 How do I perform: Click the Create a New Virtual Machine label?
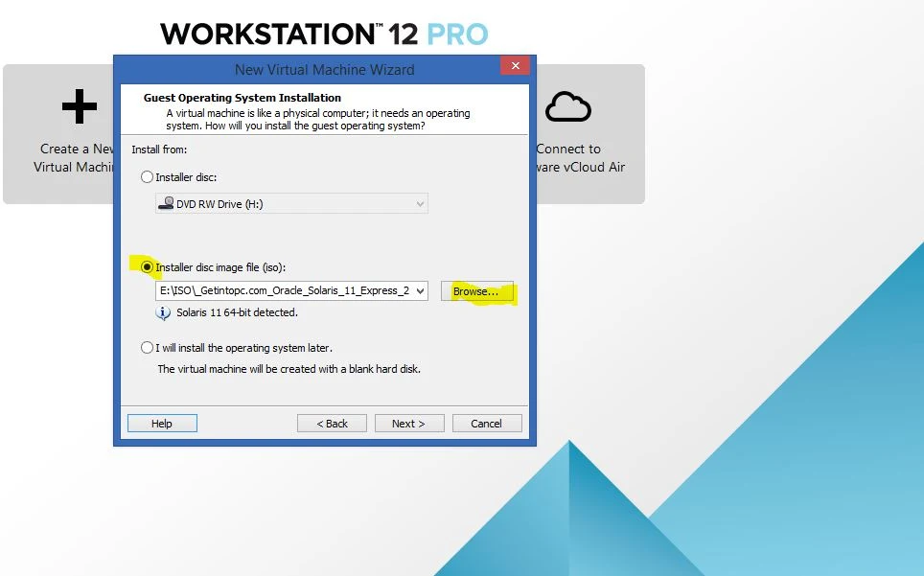(x=74, y=158)
